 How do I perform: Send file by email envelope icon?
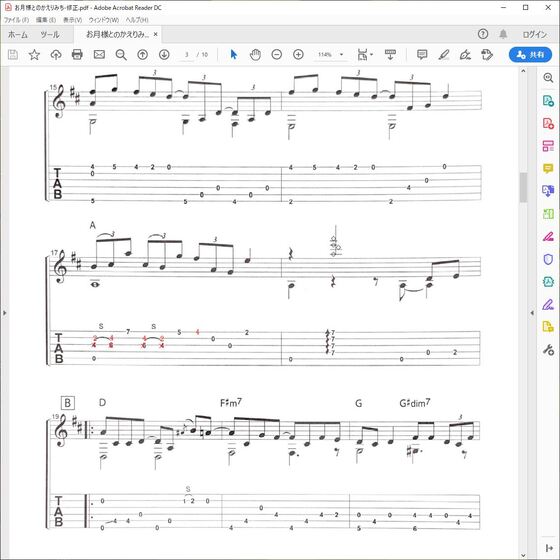click(99, 55)
